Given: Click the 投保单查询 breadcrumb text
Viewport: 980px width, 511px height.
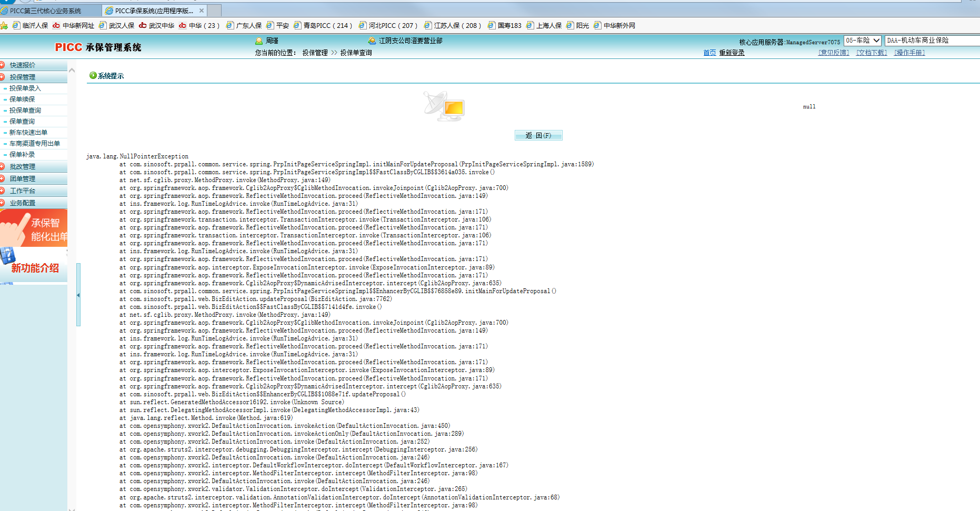Looking at the screenshot, I should 356,53.
